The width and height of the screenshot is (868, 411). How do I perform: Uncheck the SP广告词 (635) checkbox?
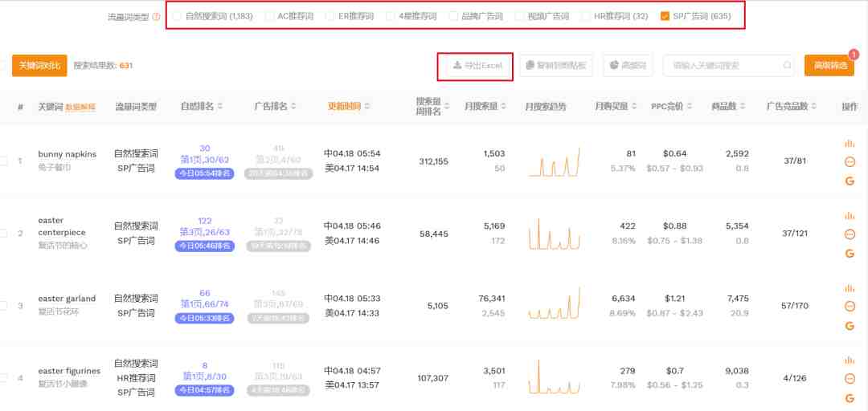(665, 17)
